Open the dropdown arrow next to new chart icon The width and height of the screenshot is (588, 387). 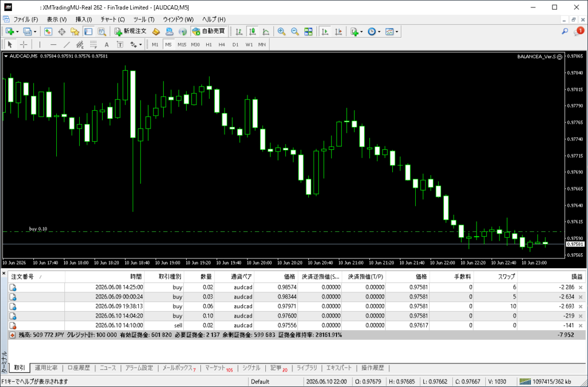click(17, 32)
